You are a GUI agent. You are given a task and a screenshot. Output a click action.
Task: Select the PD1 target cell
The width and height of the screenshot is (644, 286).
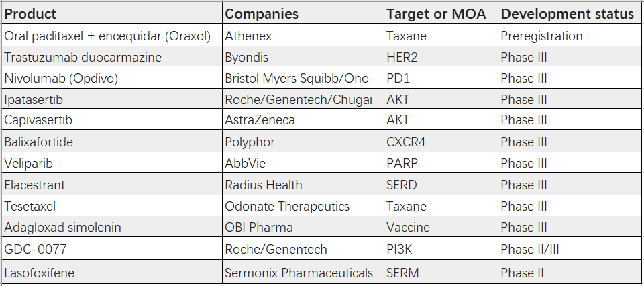click(x=398, y=79)
